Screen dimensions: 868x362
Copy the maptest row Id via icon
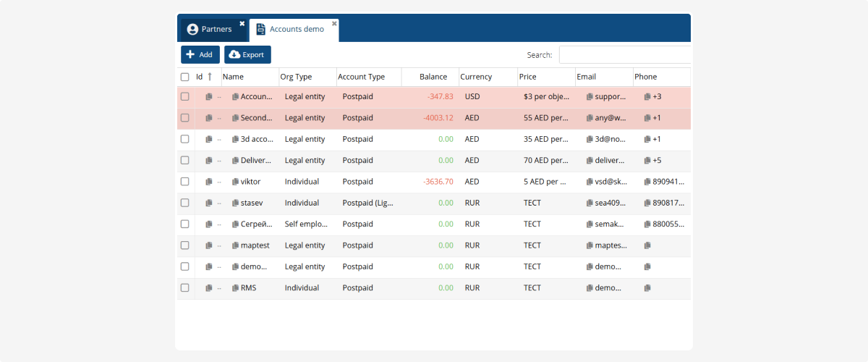(209, 245)
